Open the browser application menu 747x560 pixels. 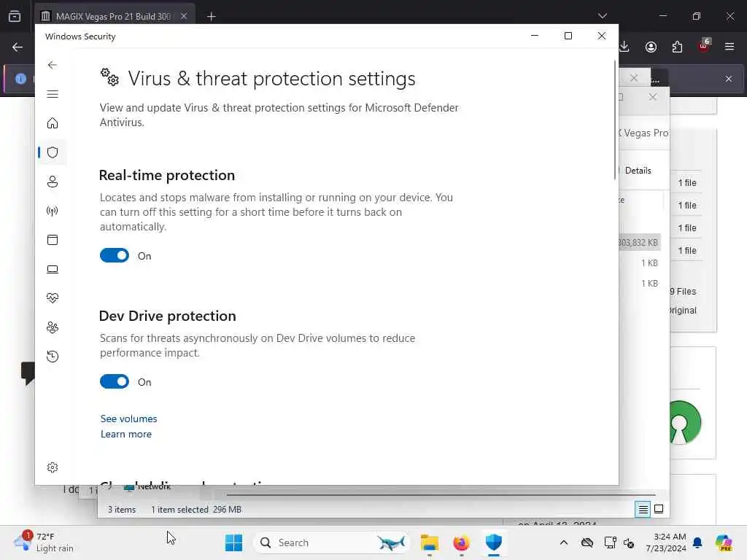coord(729,47)
